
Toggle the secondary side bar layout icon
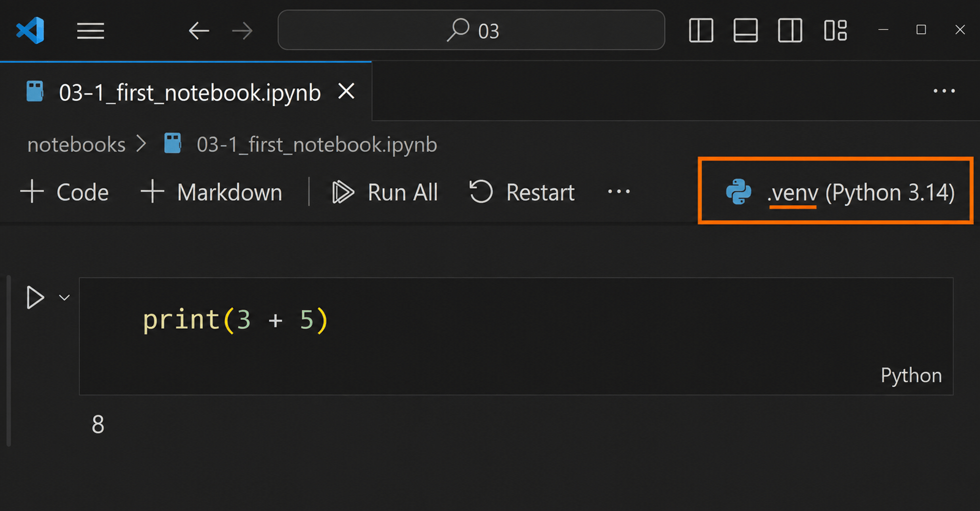point(790,30)
